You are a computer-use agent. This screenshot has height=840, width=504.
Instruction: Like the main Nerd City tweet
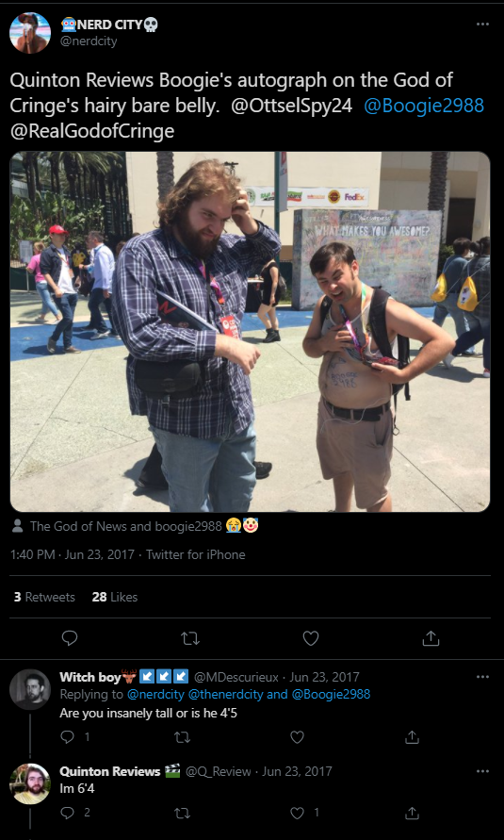(311, 638)
